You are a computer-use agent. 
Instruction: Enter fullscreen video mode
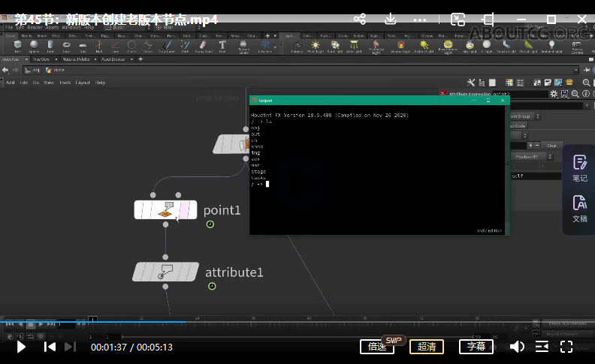pyautogui.click(x=567, y=347)
